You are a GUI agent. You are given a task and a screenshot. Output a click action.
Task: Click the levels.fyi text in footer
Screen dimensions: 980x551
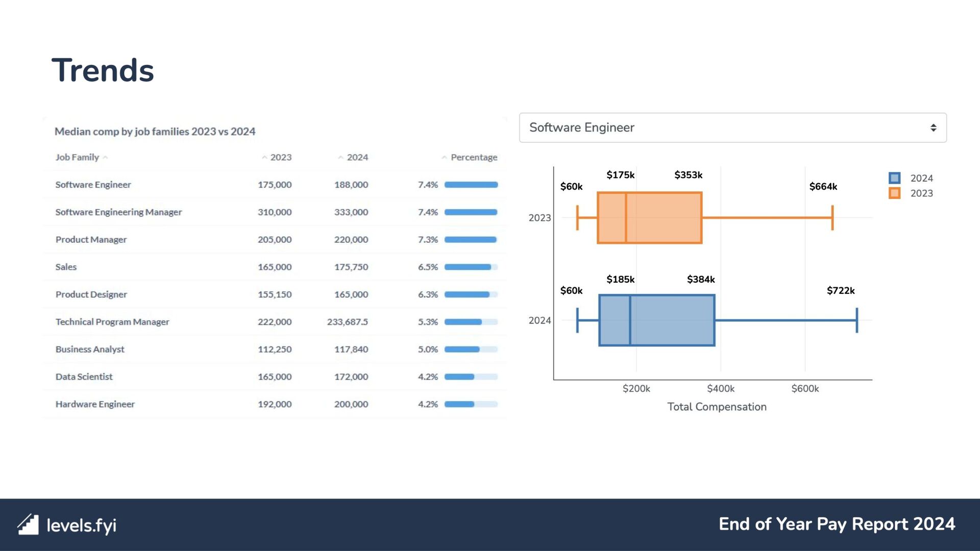(x=81, y=525)
